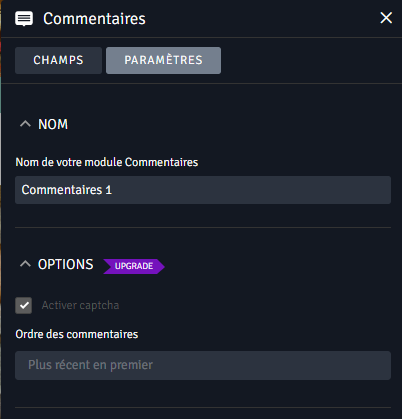The image size is (402, 419).
Task: Click the divider line below NOM section
Action: [x=203, y=228]
